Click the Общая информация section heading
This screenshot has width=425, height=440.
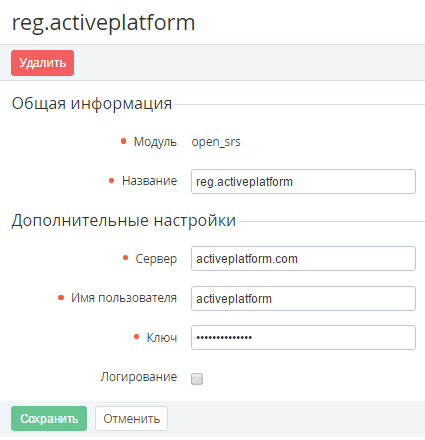tap(92, 104)
